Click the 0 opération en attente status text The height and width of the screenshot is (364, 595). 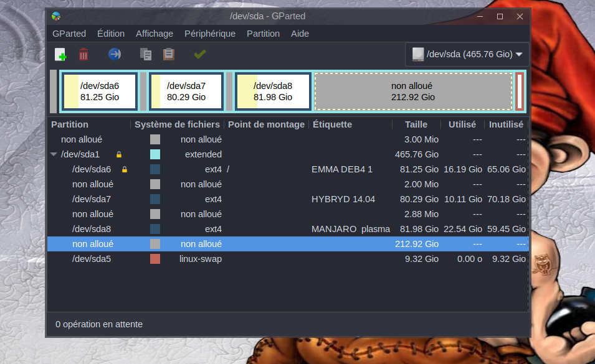(99, 325)
